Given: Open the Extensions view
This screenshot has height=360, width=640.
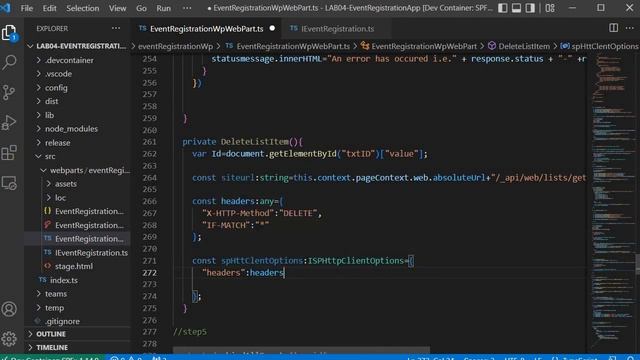Looking at the screenshot, I should point(9,153).
